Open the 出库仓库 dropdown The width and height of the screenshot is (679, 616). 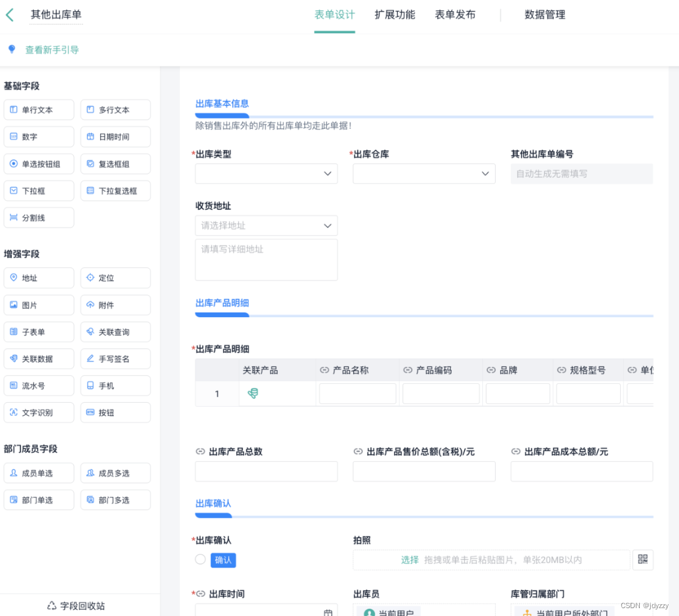coord(424,173)
